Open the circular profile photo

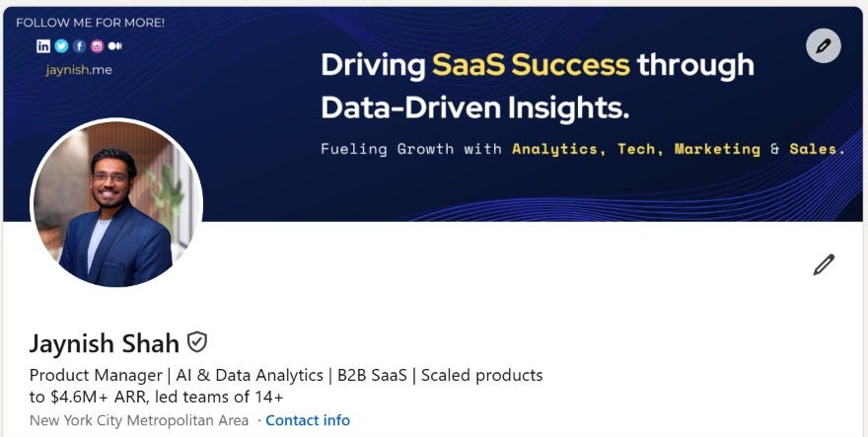[x=116, y=203]
